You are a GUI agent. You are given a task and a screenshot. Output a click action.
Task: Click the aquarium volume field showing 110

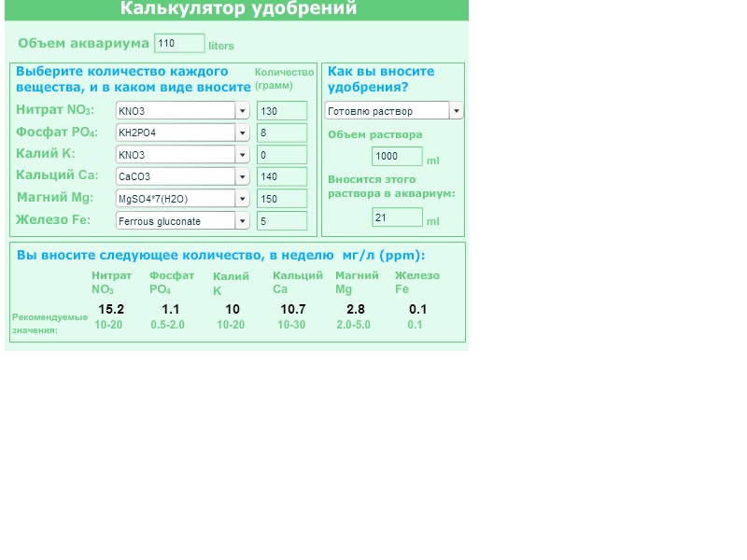[179, 43]
